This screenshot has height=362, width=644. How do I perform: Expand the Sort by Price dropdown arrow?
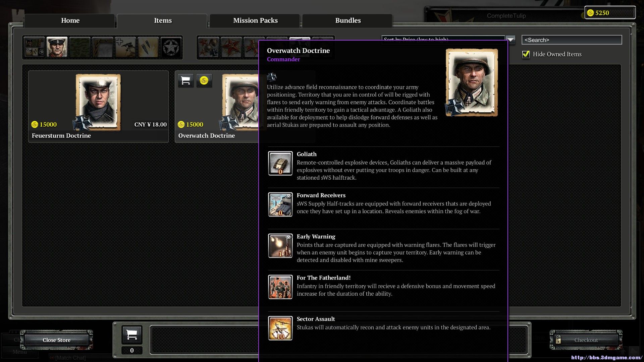[x=511, y=40]
